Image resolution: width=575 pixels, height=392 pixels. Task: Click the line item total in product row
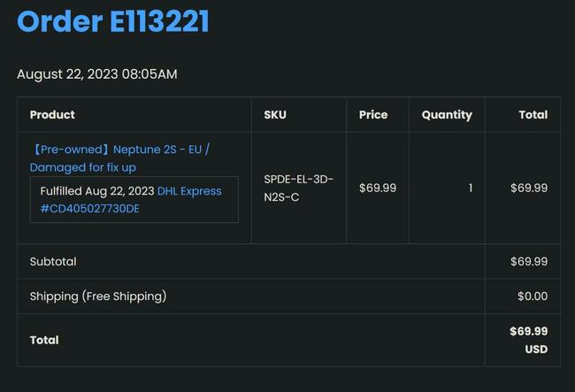529,188
